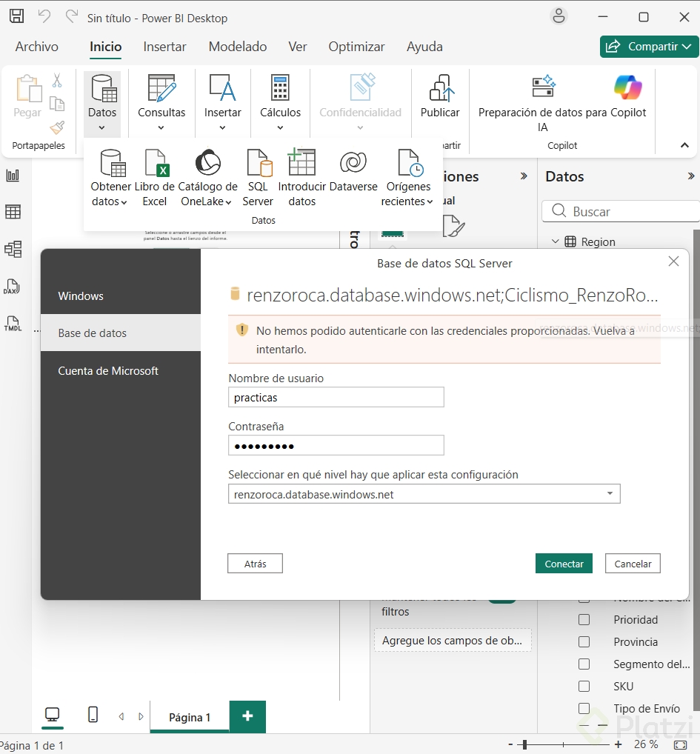Switch to the Insertar ribbon tab
This screenshot has height=754, width=700.
point(164,47)
